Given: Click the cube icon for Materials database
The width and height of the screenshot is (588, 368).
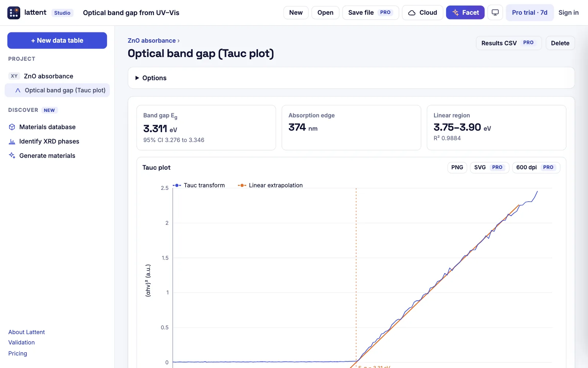Looking at the screenshot, I should 12,127.
